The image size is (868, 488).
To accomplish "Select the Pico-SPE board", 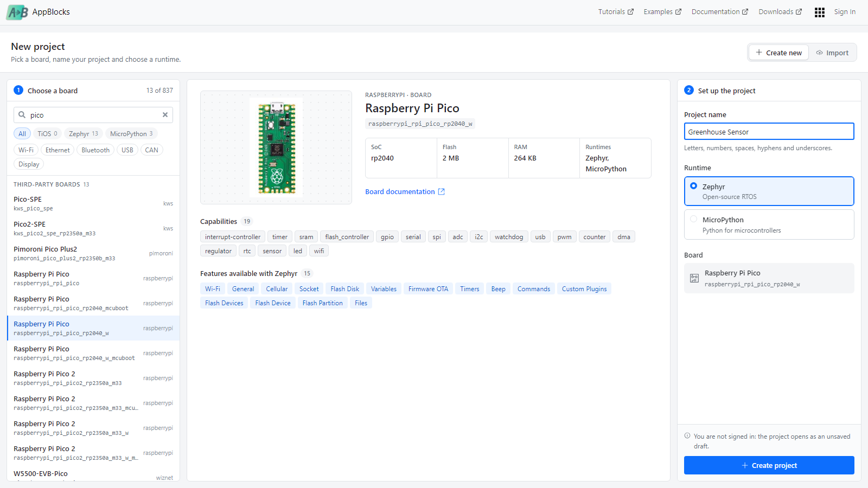I will [x=93, y=203].
